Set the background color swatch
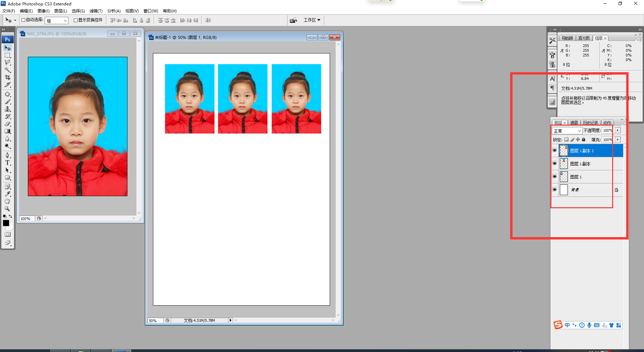The width and height of the screenshot is (644, 352). (10, 227)
